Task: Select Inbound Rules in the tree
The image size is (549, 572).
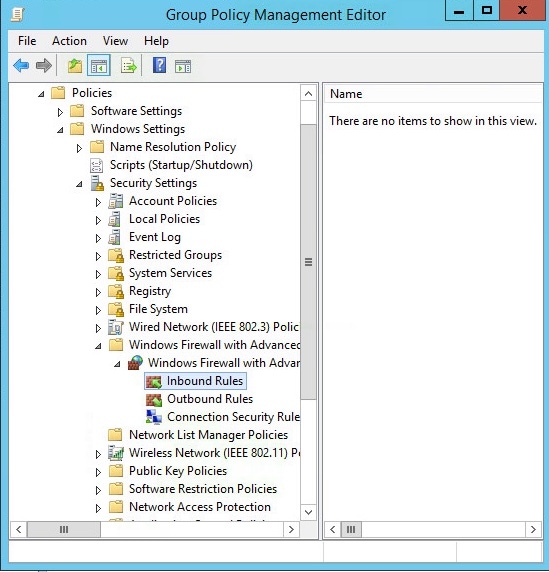Action: point(205,381)
